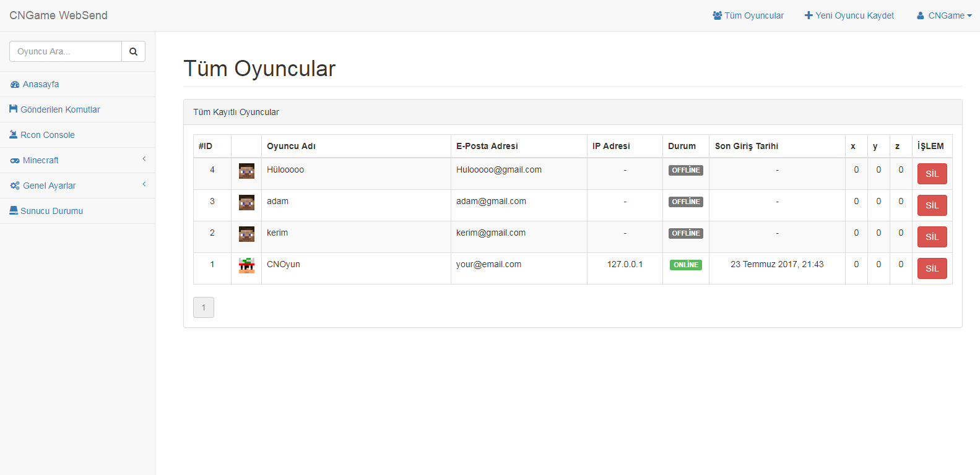Click the avatar of player adam
The height and width of the screenshot is (475, 980).
[x=246, y=203]
